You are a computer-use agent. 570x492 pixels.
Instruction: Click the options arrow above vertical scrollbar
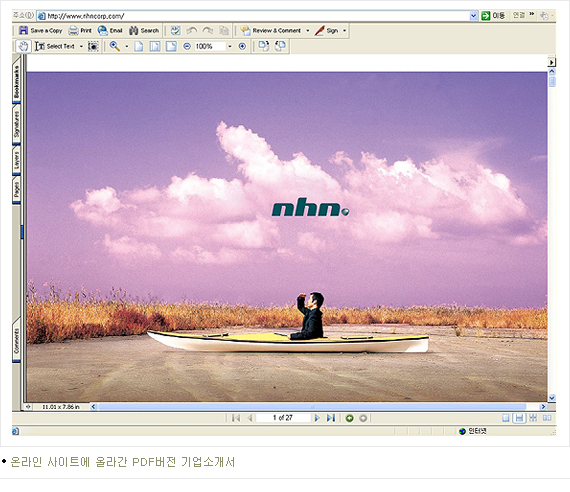552,62
